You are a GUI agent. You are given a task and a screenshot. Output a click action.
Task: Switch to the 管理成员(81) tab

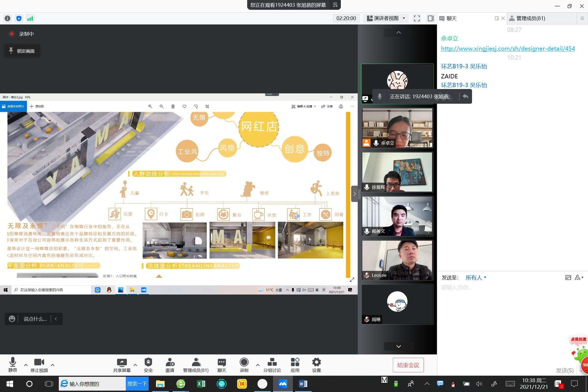click(x=531, y=19)
